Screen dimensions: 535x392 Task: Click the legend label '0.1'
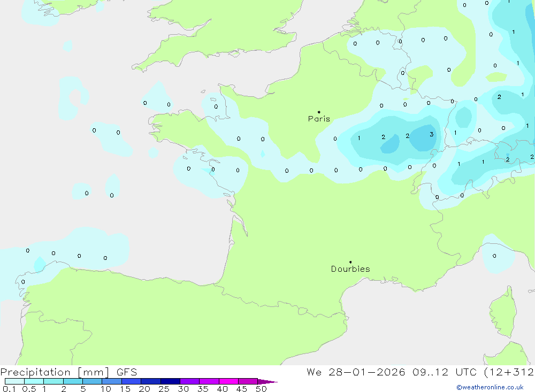pos(9,389)
